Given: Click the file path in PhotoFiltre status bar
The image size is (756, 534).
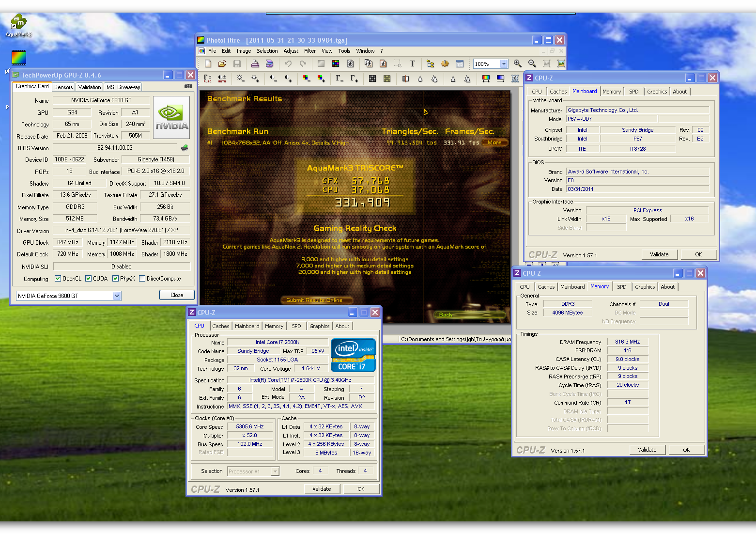Looking at the screenshot, I should point(455,339).
